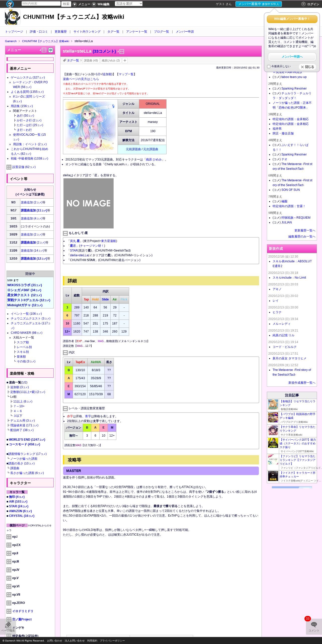Open the 織原 ひめみ character link
322x644 pixels.
(x=154, y=159)
